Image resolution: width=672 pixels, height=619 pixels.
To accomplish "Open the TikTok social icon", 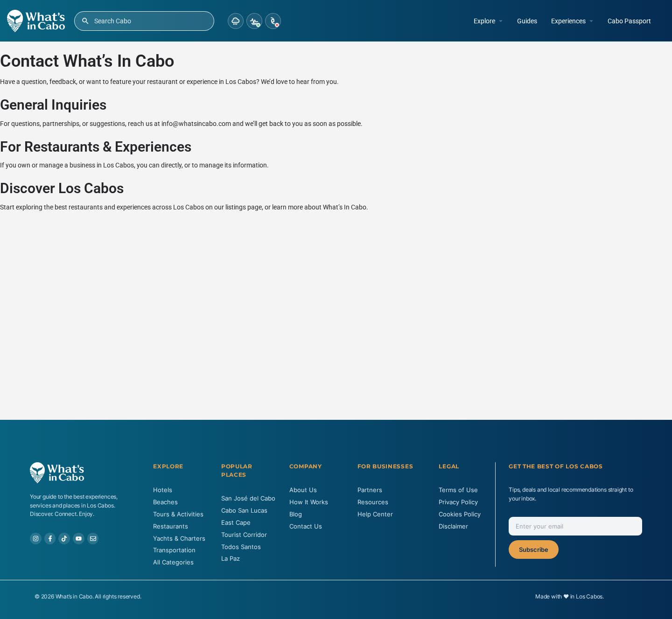I will tap(64, 538).
